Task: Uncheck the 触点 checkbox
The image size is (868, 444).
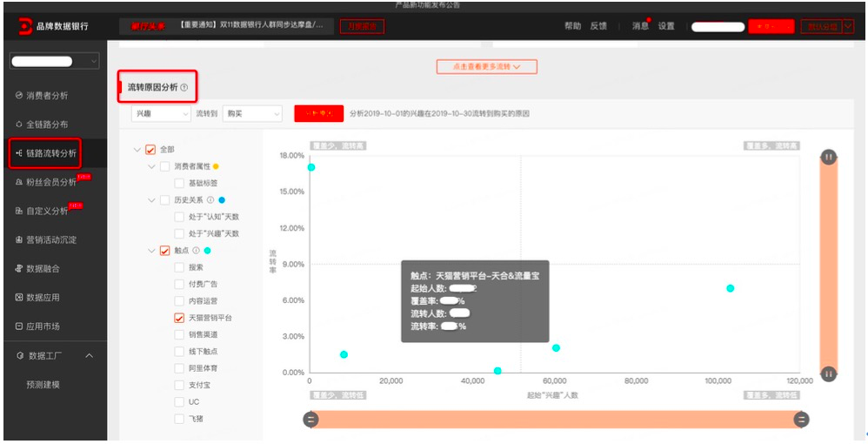Action: [165, 251]
